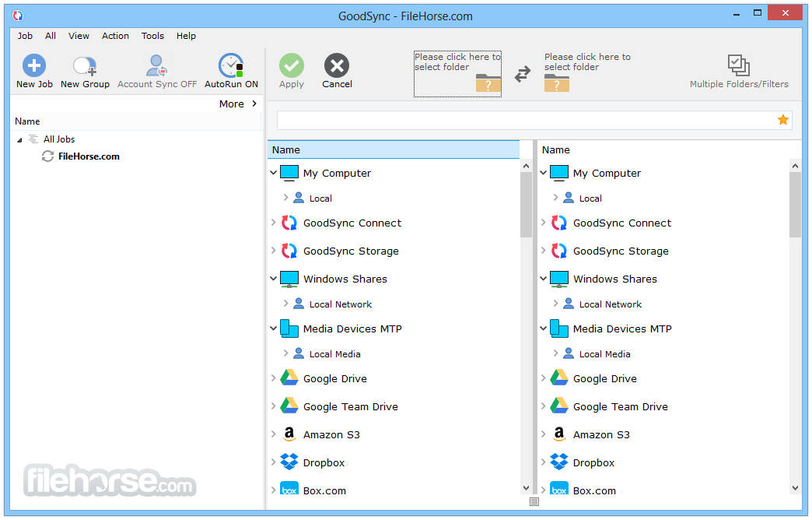
Task: Select right pane Local Network item
Action: (x=610, y=304)
